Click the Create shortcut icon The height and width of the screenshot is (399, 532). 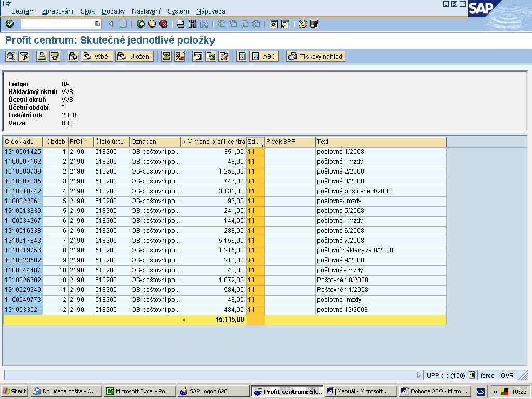tap(285, 24)
